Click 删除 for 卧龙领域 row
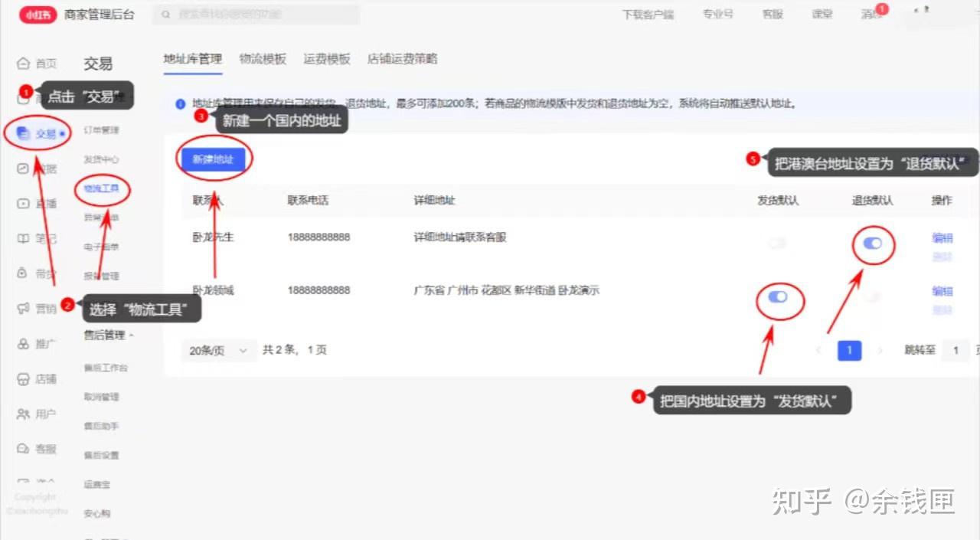Image resolution: width=980 pixels, height=540 pixels. pos(942,310)
